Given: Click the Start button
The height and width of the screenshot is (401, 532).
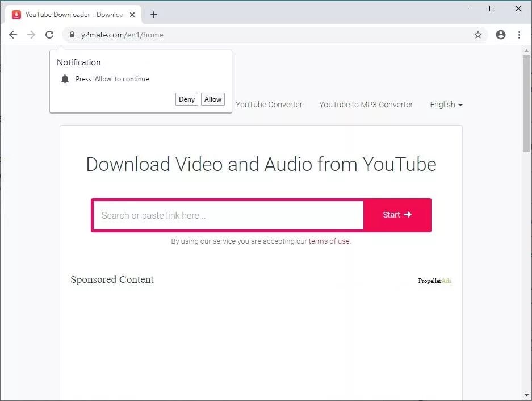Looking at the screenshot, I should point(397,215).
